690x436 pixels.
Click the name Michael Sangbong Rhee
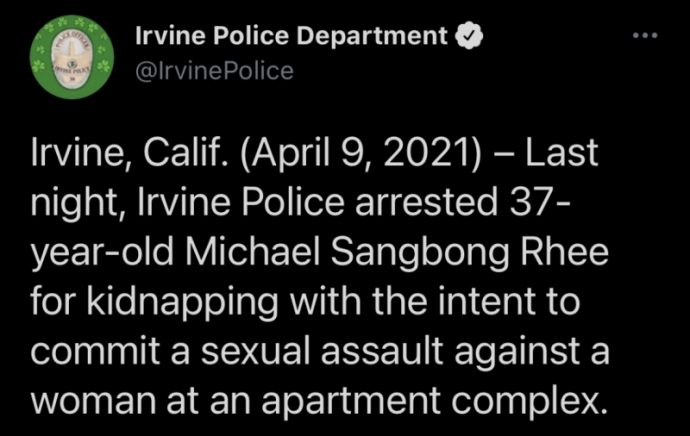pyautogui.click(x=396, y=253)
